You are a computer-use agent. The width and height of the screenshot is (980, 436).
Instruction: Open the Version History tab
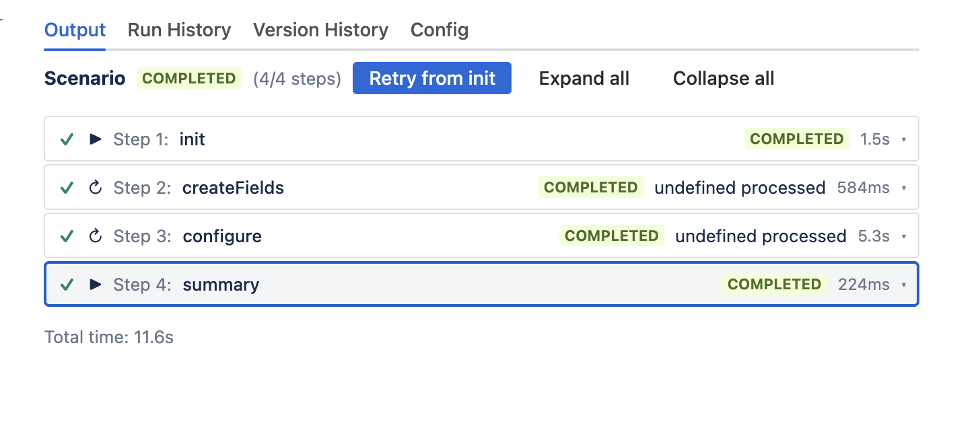[x=320, y=30]
